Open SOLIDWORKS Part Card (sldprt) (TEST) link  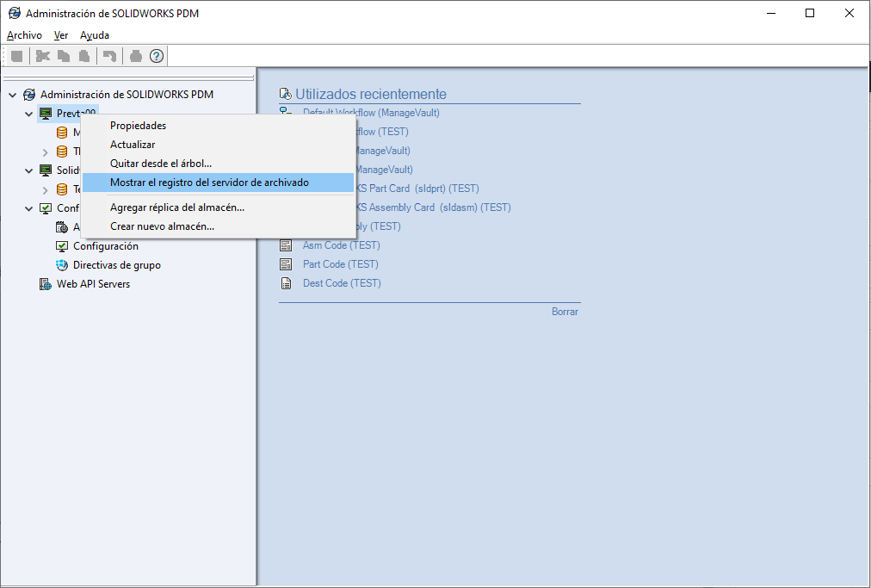417,189
